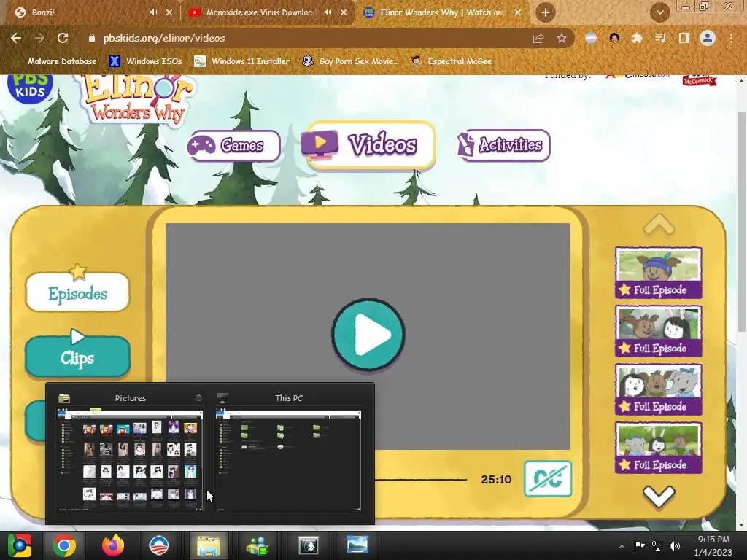Screen dimensions: 747x560
Task: Click the video progress bar
Action: (x=421, y=480)
